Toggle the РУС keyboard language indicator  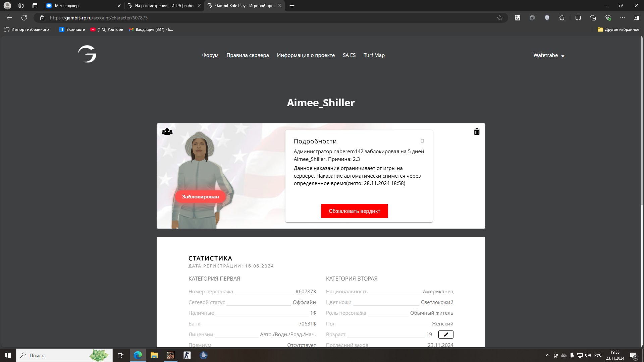click(598, 355)
